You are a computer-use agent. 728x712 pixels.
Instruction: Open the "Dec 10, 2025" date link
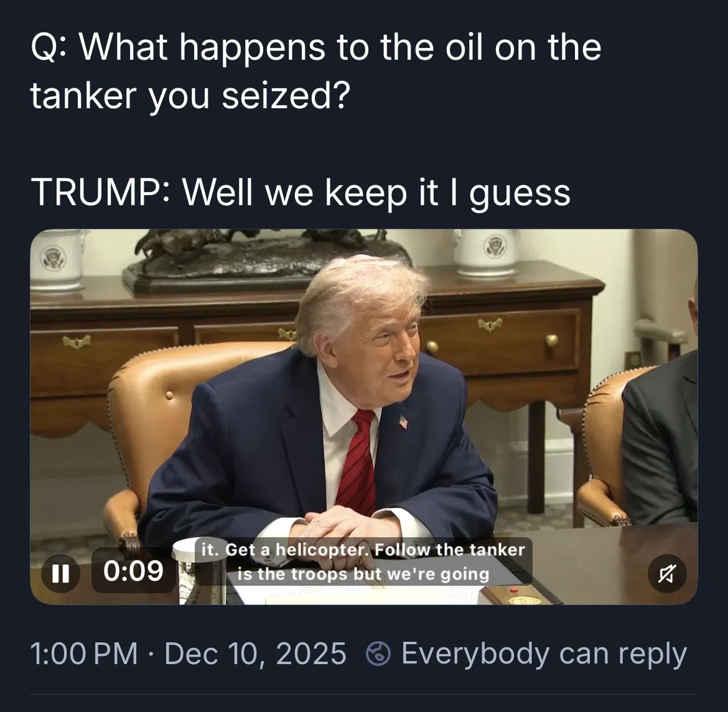click(255, 654)
